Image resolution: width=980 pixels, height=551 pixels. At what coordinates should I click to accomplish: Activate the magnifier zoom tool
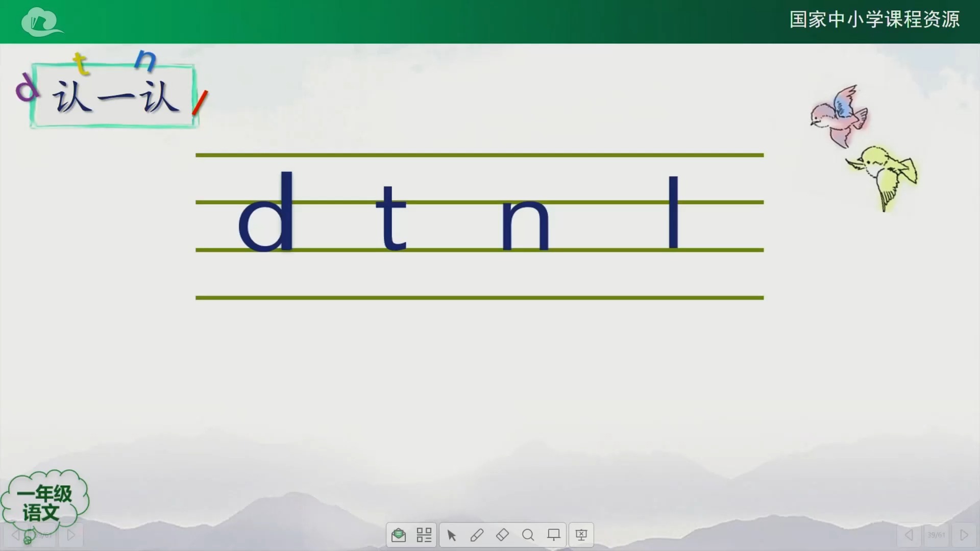click(x=528, y=535)
